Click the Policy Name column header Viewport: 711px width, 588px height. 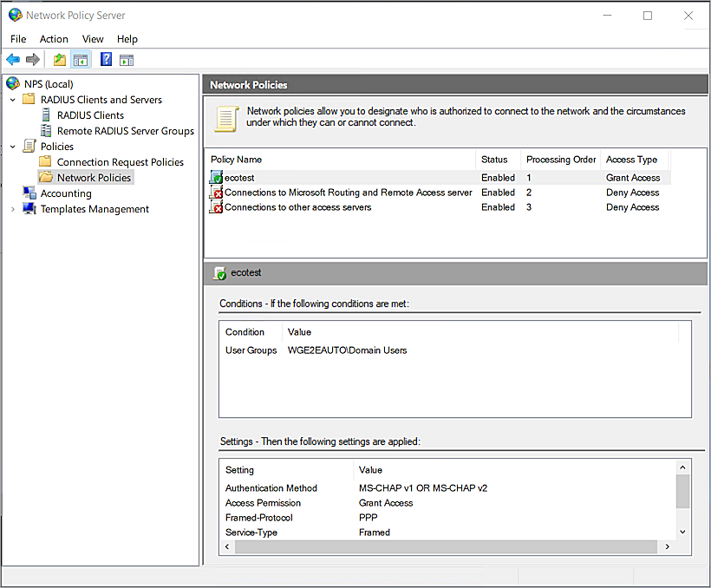236,160
